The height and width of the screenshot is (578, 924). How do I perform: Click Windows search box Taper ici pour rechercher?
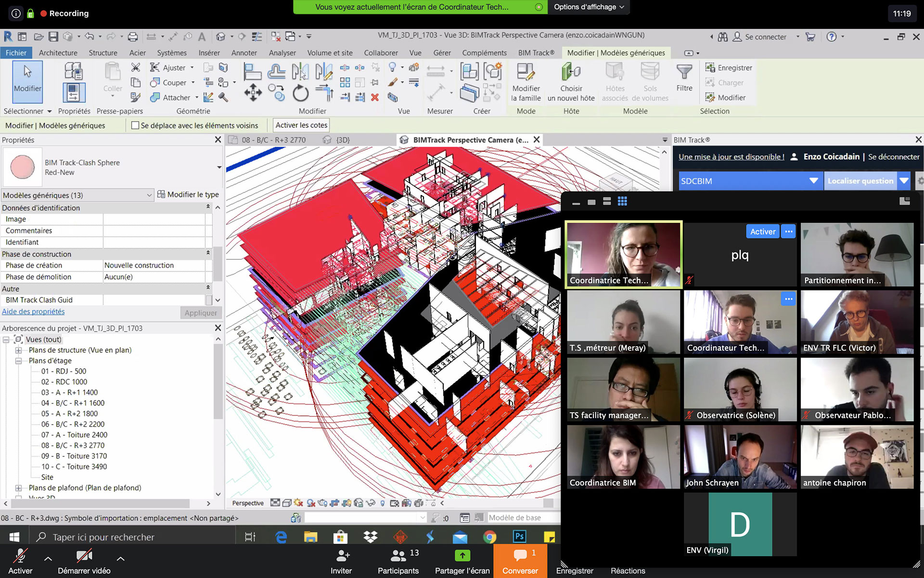pyautogui.click(x=132, y=537)
